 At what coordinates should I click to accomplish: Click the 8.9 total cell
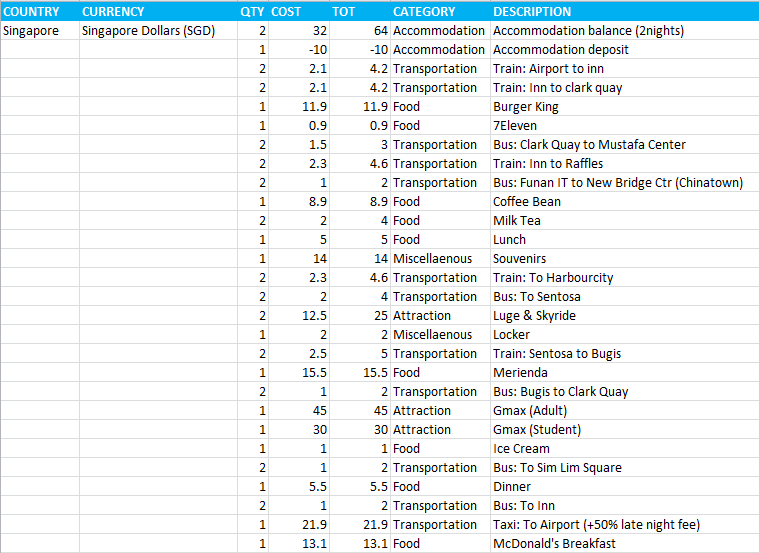pyautogui.click(x=360, y=201)
